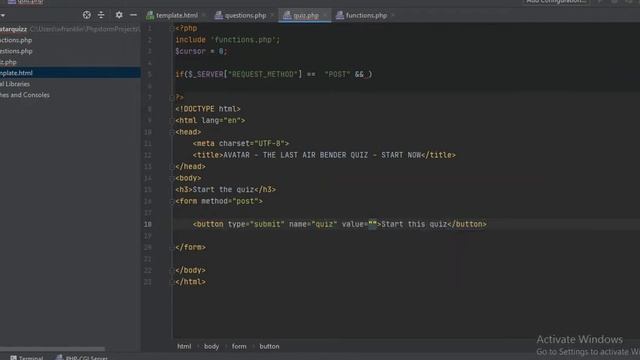Close the questions.php tab
This screenshot has height=360, width=640.
272,16
